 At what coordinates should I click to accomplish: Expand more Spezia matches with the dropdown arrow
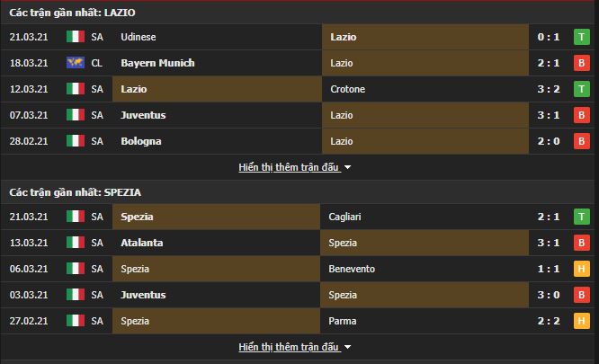(348, 347)
